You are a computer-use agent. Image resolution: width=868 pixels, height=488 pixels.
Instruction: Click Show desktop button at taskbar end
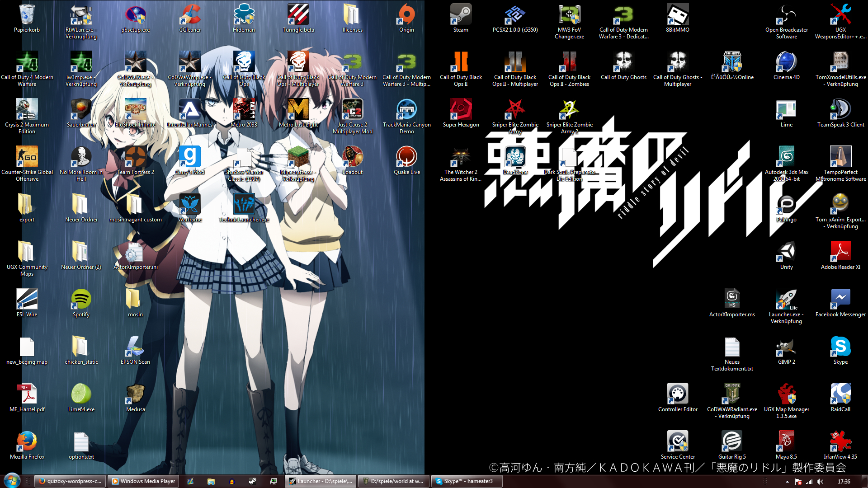864,481
